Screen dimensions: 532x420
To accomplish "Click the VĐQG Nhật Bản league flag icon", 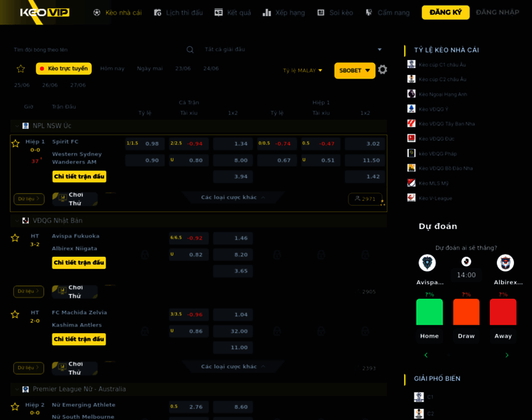I will click(x=25, y=220).
